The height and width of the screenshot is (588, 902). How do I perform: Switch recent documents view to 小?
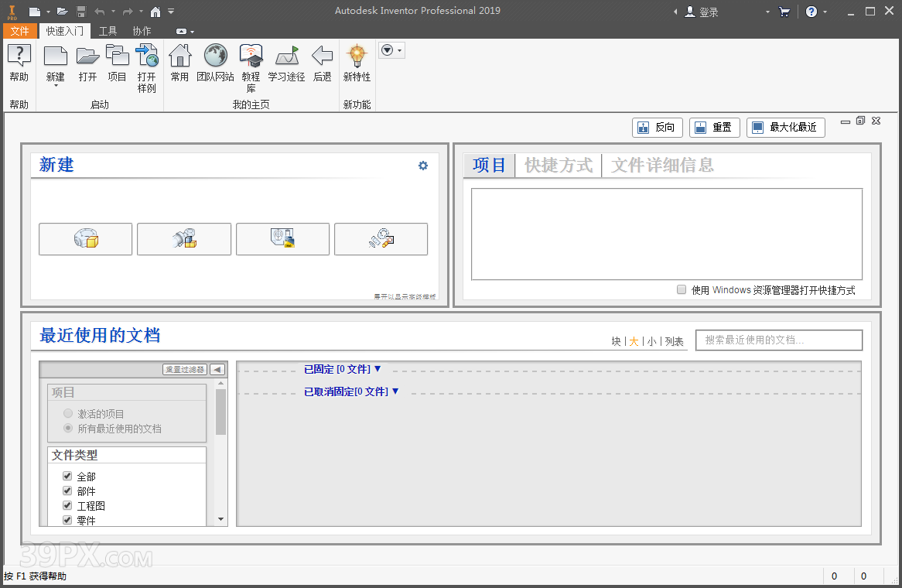pos(651,341)
